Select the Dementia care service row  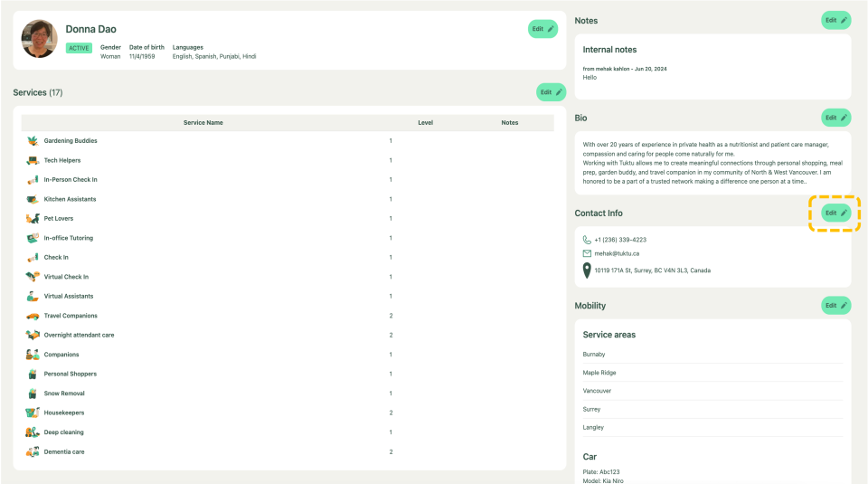coord(64,451)
